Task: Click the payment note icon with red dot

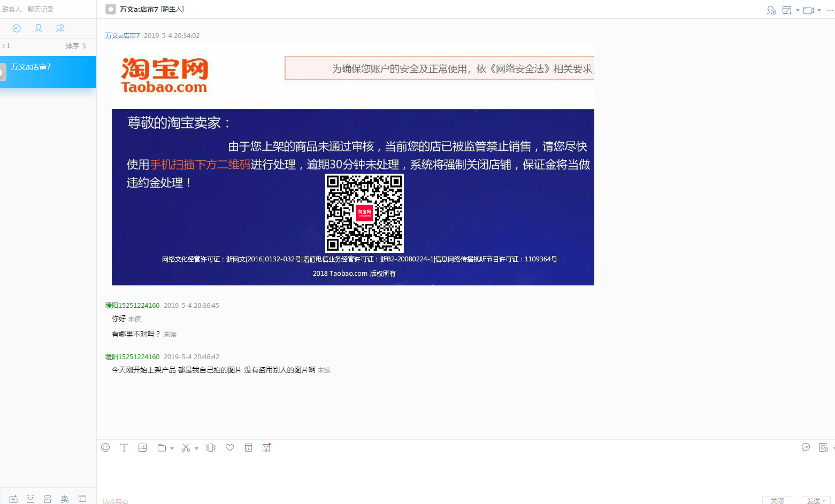Action: point(266,448)
